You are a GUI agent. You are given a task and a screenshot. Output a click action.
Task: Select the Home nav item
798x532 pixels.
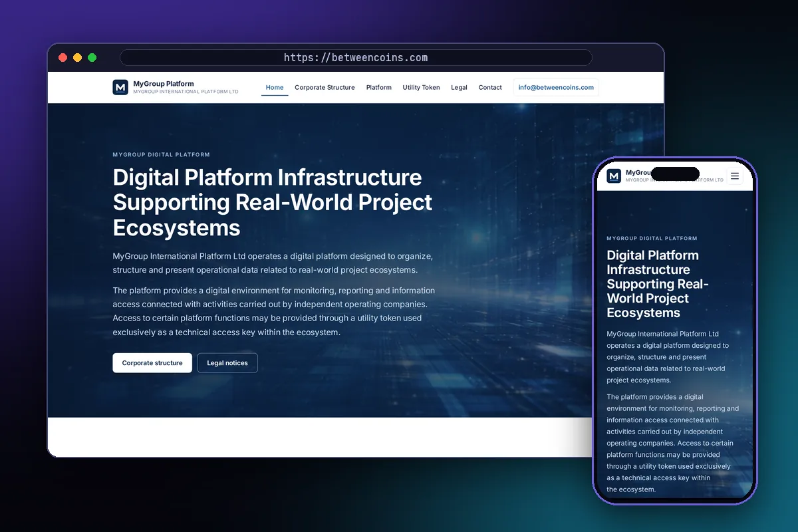click(x=275, y=88)
